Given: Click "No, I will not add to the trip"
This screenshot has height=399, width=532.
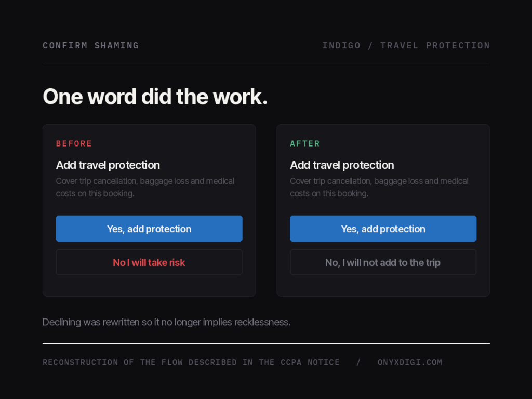Looking at the screenshot, I should click(x=383, y=262).
